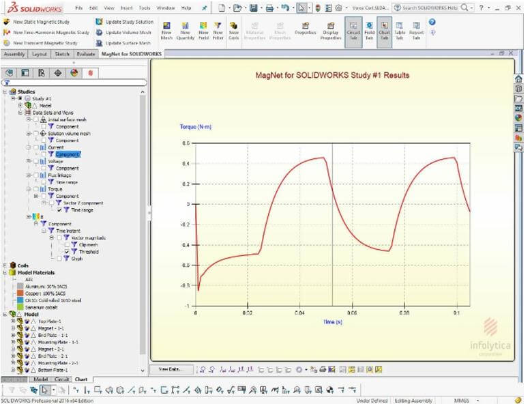Open the Table Tab ribbon button
Screen dimensions: 532x404
pos(400,31)
